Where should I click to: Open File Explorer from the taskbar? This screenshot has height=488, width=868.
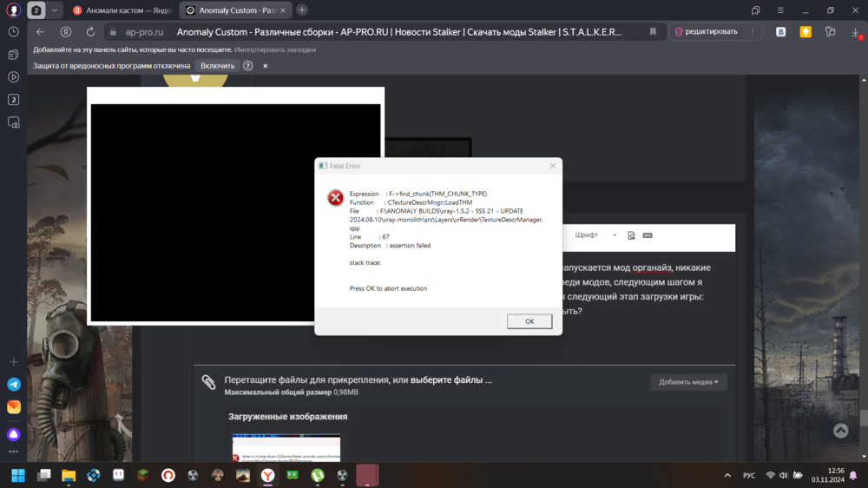pos(69,475)
